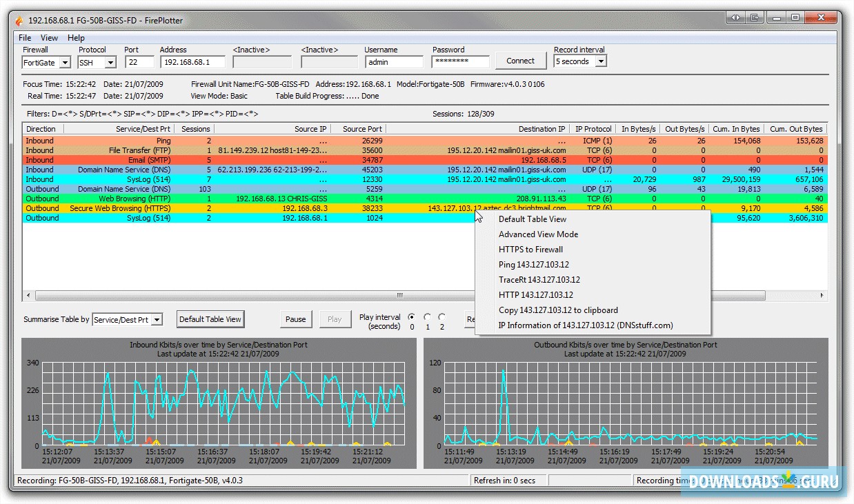
Task: Select Ping 143.127.103.12 in context menu
Action: 533,265
